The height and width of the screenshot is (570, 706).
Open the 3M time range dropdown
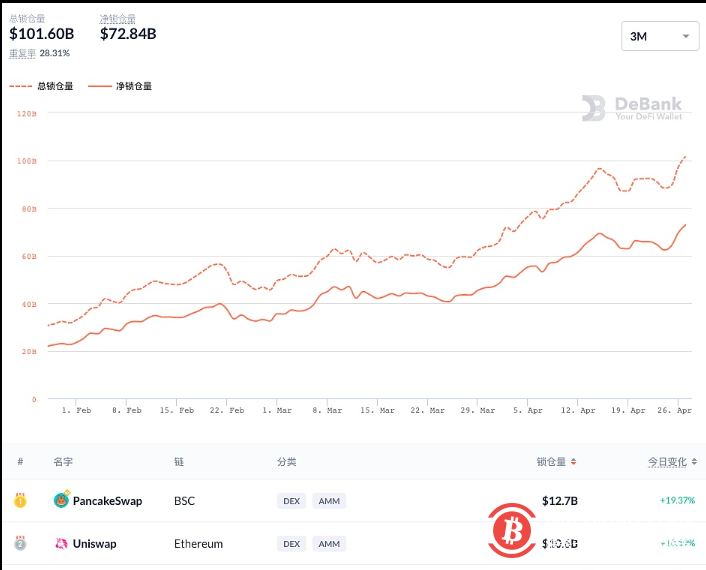[x=659, y=36]
